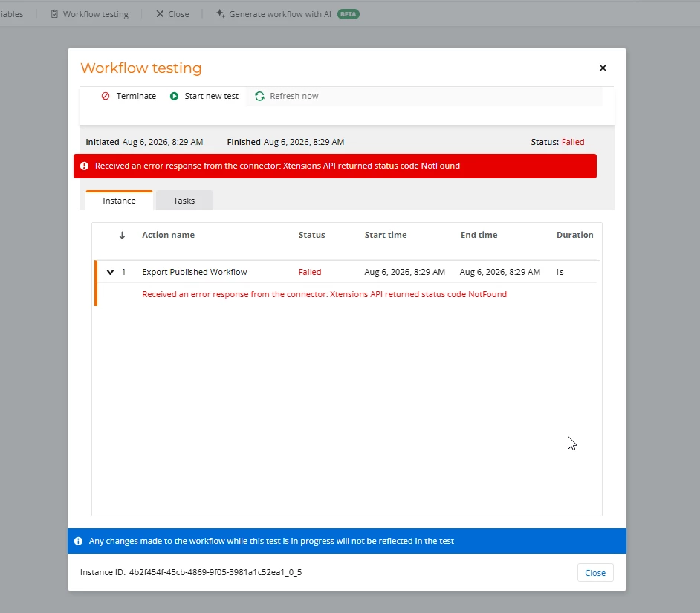Open Generate workflow with AI in toolbar

click(x=280, y=14)
